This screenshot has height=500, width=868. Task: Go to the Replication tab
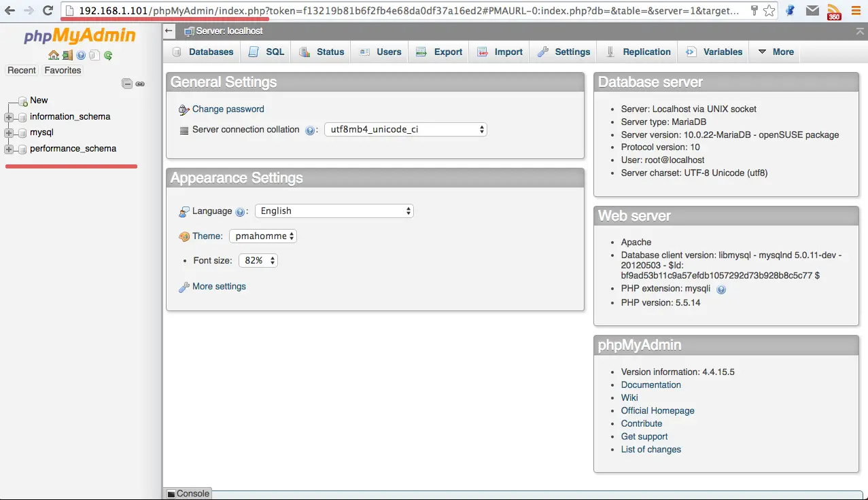[638, 52]
